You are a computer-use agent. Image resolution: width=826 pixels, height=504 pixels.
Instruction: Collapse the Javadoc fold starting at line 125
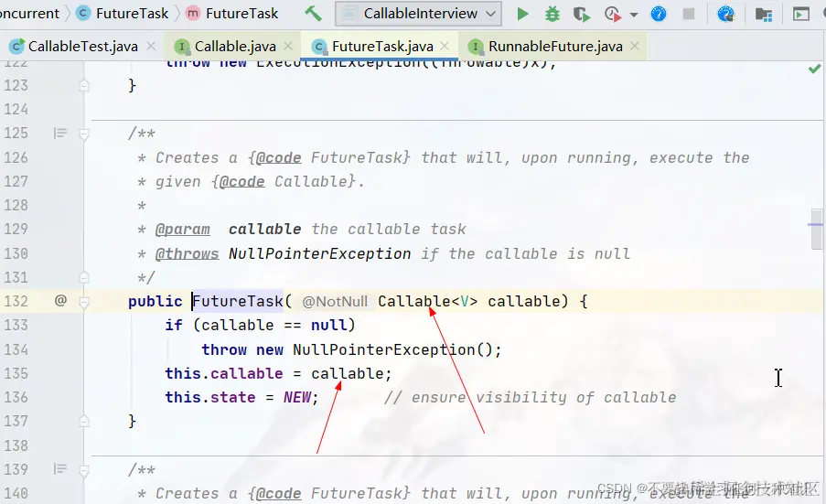84,134
